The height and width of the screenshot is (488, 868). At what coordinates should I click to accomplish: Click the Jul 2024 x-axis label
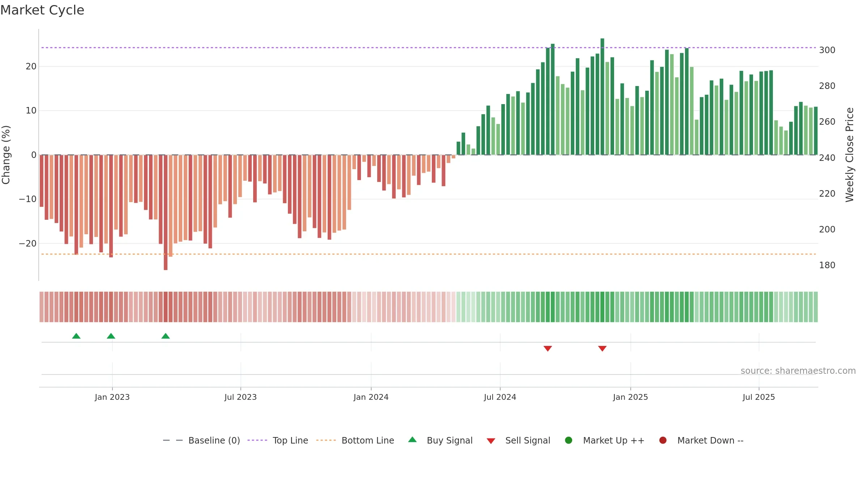coord(500,397)
